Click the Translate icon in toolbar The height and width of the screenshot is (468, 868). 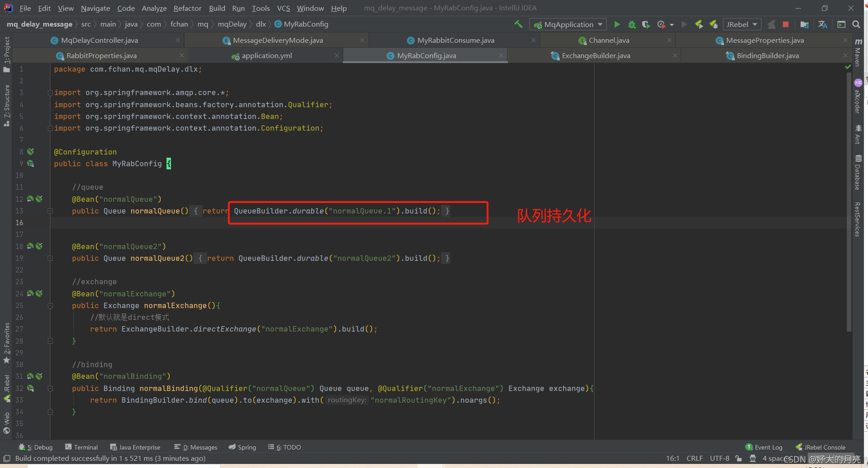pyautogui.click(x=823, y=24)
